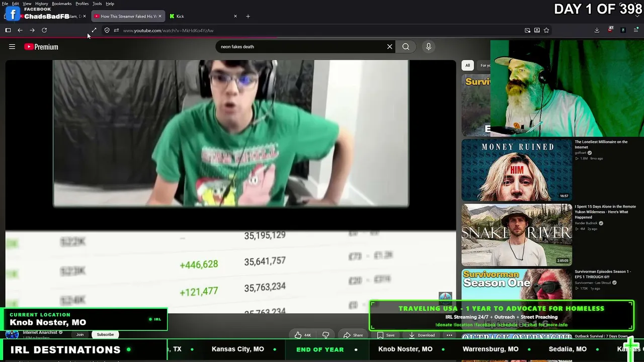Run the YouTube search magnifier button

point(406,47)
